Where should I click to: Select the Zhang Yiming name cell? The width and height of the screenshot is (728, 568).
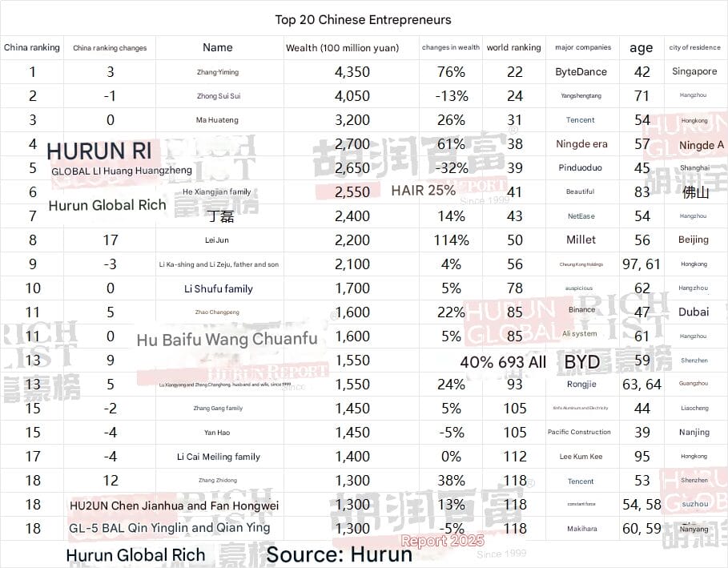tap(218, 72)
